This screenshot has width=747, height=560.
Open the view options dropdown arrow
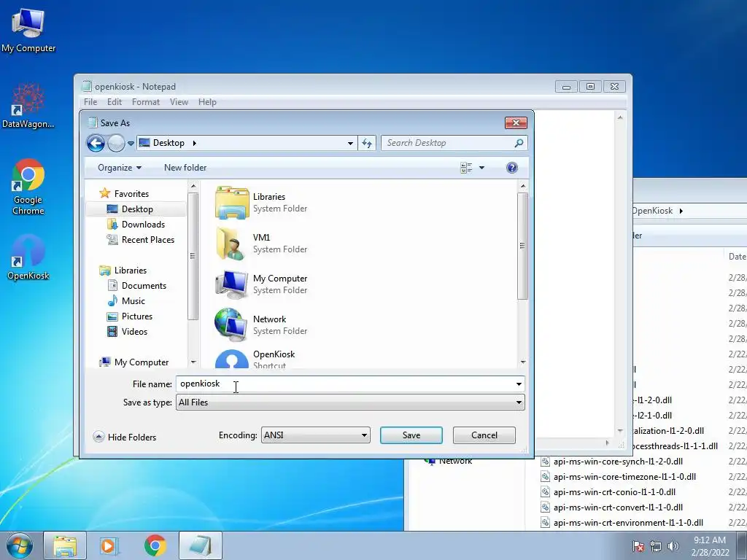tap(481, 168)
